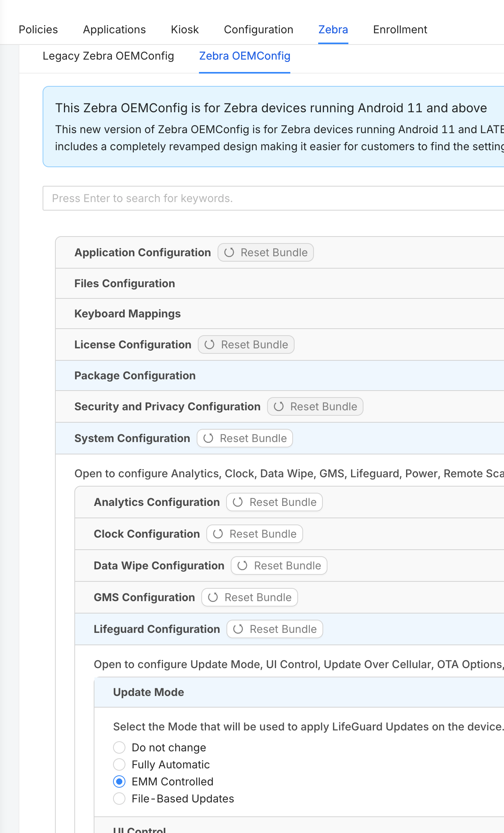The width and height of the screenshot is (504, 833).
Task: Open the Policies tab
Action: pos(38,29)
